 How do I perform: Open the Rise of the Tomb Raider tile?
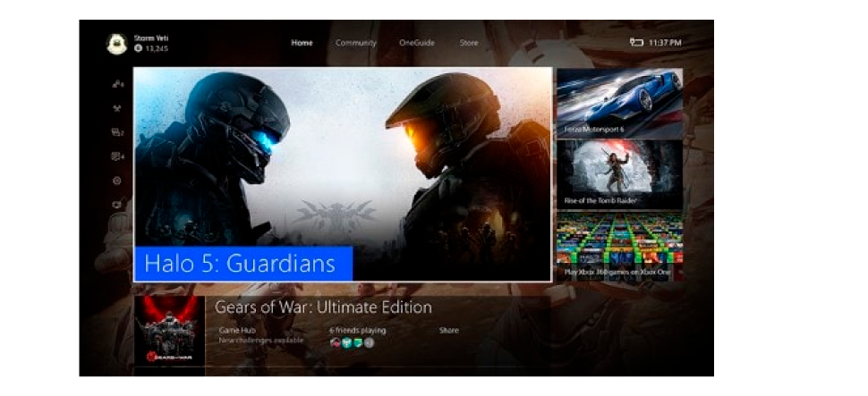(x=619, y=174)
